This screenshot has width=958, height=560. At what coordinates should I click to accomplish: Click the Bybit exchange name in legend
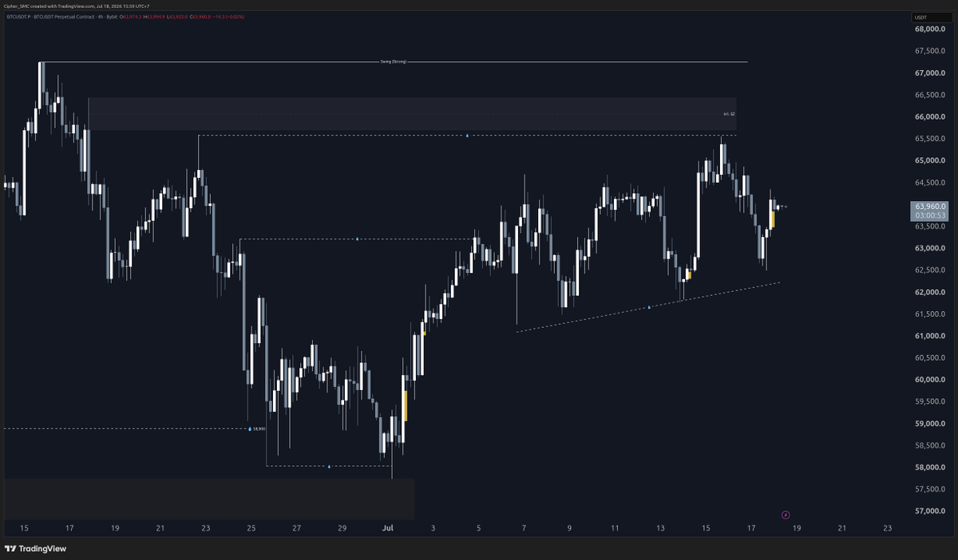(112, 15)
